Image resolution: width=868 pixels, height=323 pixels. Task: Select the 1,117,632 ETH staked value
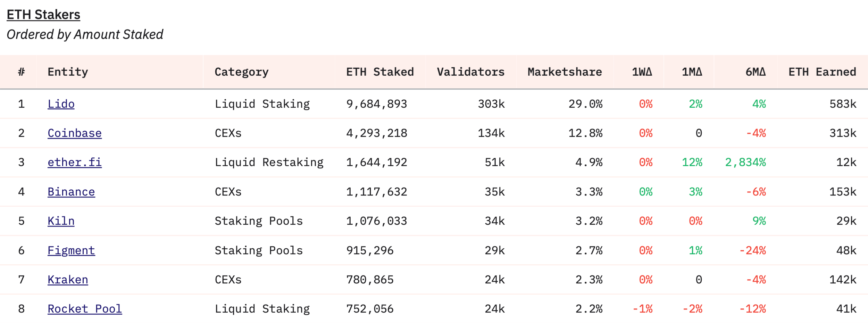(x=377, y=192)
